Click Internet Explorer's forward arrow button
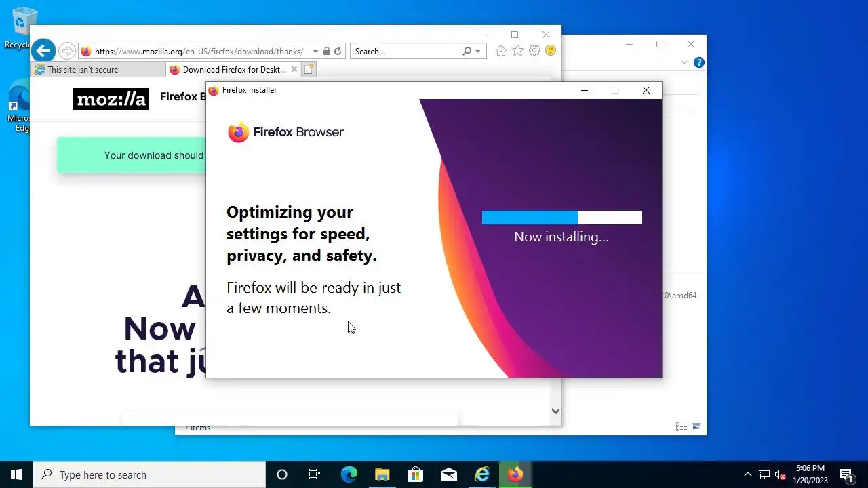 pyautogui.click(x=66, y=51)
